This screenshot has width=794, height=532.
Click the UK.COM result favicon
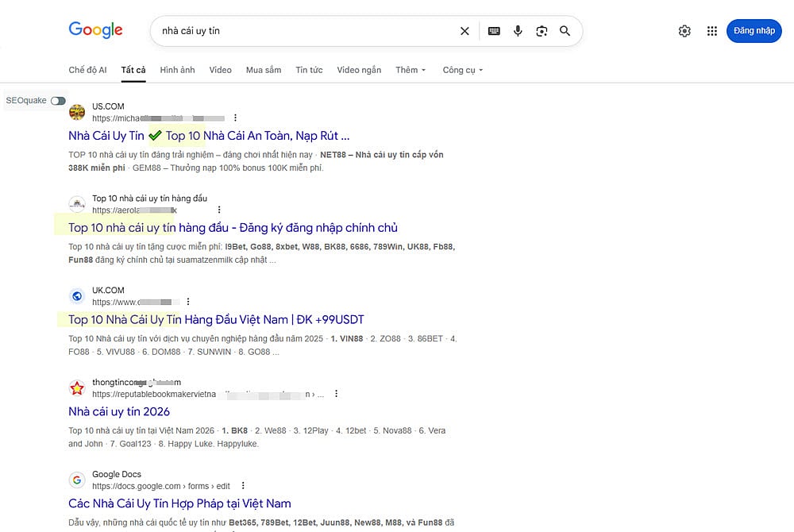pos(77,296)
